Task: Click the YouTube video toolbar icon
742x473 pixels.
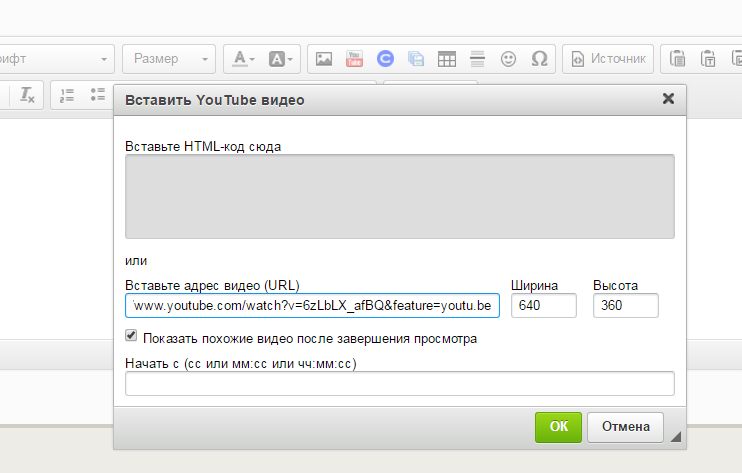Action: pos(354,59)
